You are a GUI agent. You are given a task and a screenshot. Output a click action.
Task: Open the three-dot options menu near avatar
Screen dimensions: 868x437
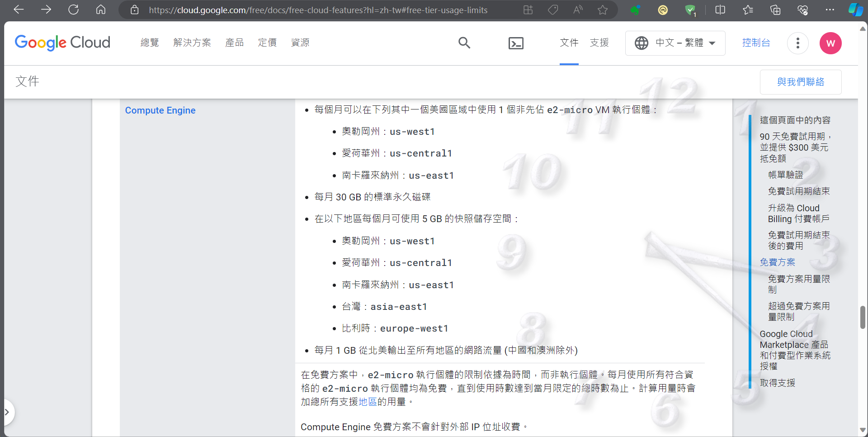pyautogui.click(x=798, y=43)
